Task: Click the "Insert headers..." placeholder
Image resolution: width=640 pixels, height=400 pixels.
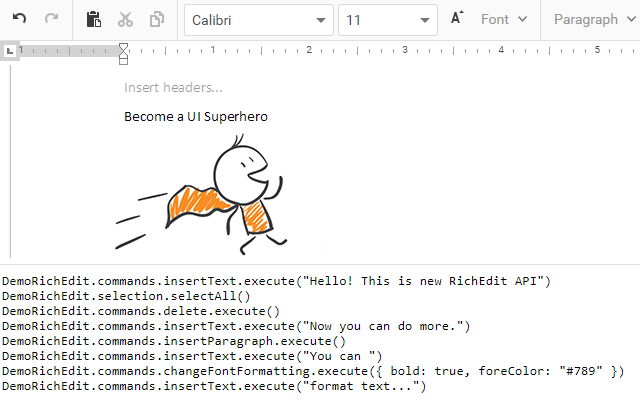Action: coord(173,87)
